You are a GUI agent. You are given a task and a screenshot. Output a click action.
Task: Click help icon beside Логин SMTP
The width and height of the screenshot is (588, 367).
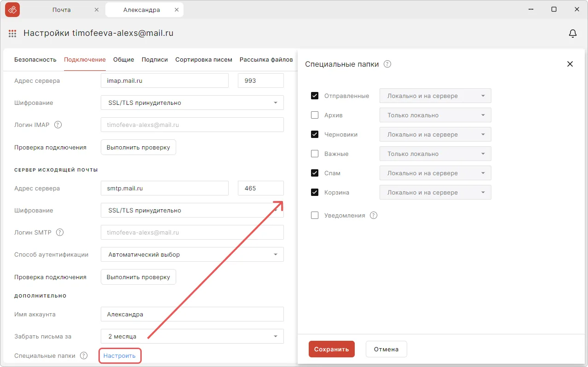pyautogui.click(x=60, y=232)
